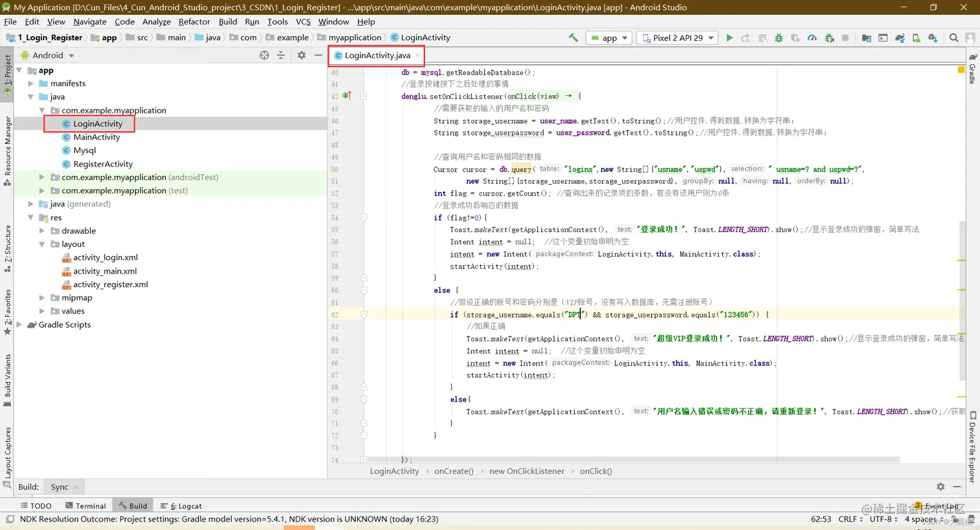Open the Gradle side tool window

pyautogui.click(x=972, y=69)
